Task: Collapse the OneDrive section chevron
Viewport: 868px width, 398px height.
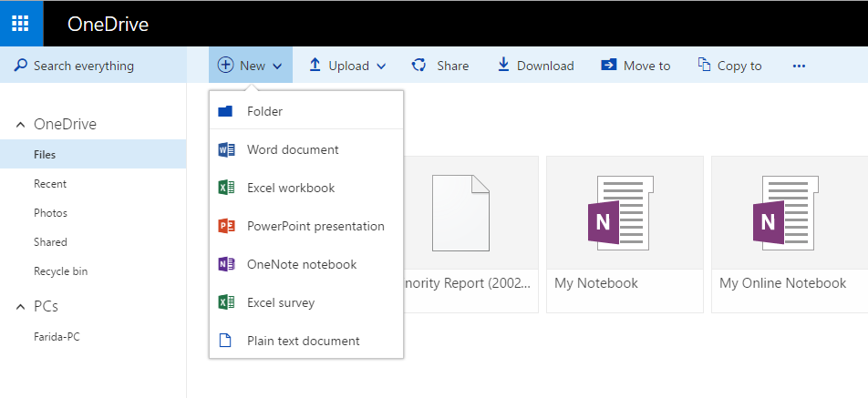Action: (x=20, y=125)
